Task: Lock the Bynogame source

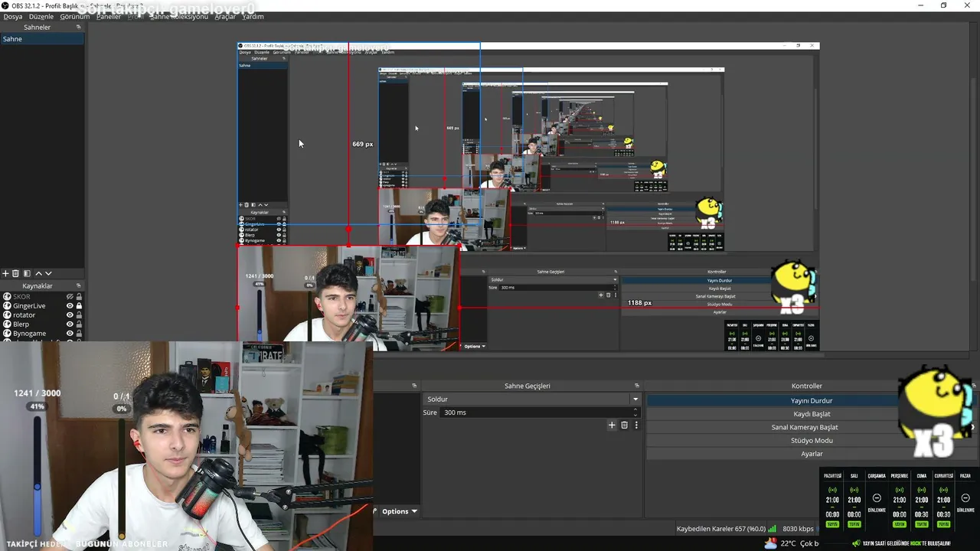Action: click(x=79, y=333)
